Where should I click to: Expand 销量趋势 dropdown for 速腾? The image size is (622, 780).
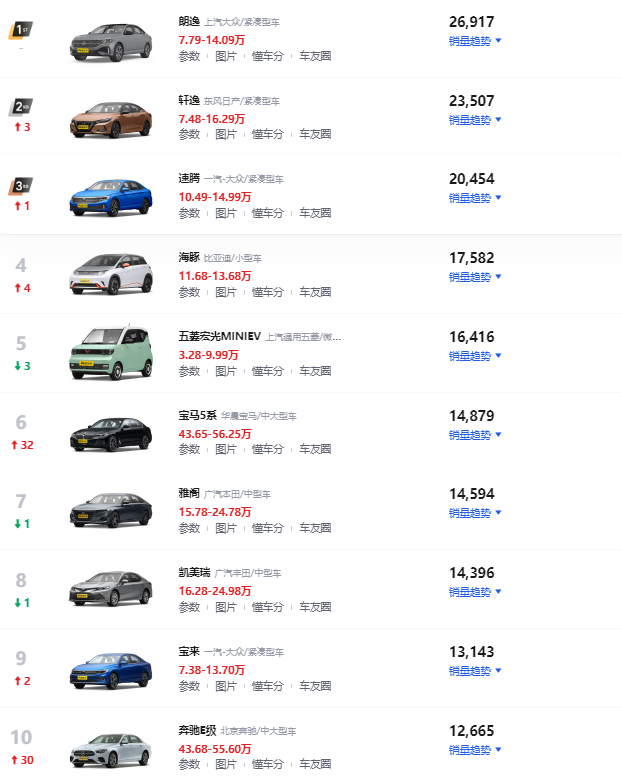pyautogui.click(x=474, y=198)
